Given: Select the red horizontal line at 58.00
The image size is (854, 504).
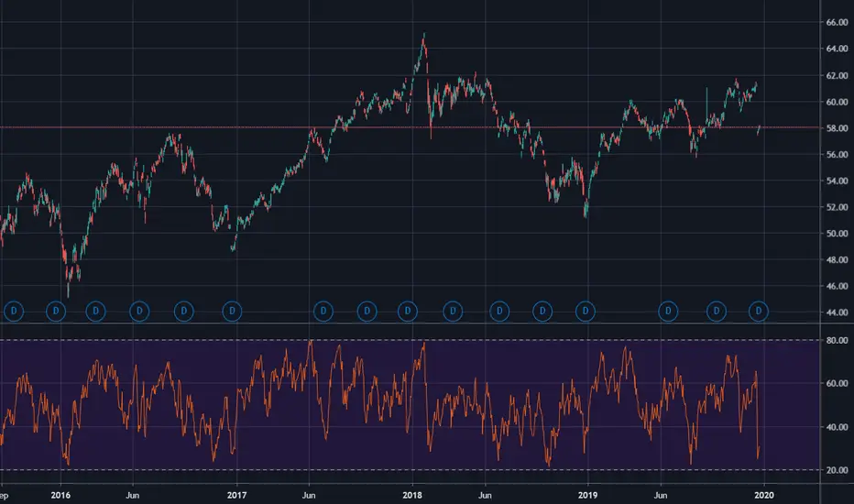Looking at the screenshot, I should click(410, 127).
